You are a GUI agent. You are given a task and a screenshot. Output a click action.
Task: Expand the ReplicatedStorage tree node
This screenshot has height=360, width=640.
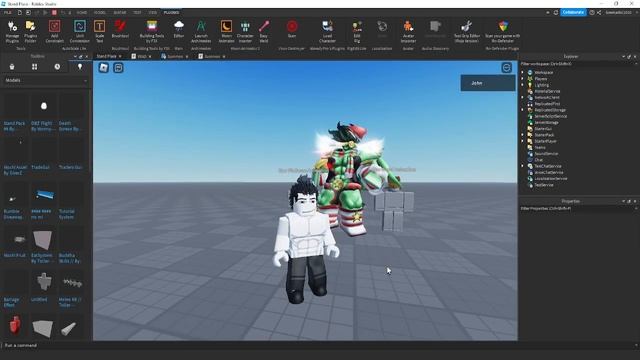pyautogui.click(x=522, y=110)
